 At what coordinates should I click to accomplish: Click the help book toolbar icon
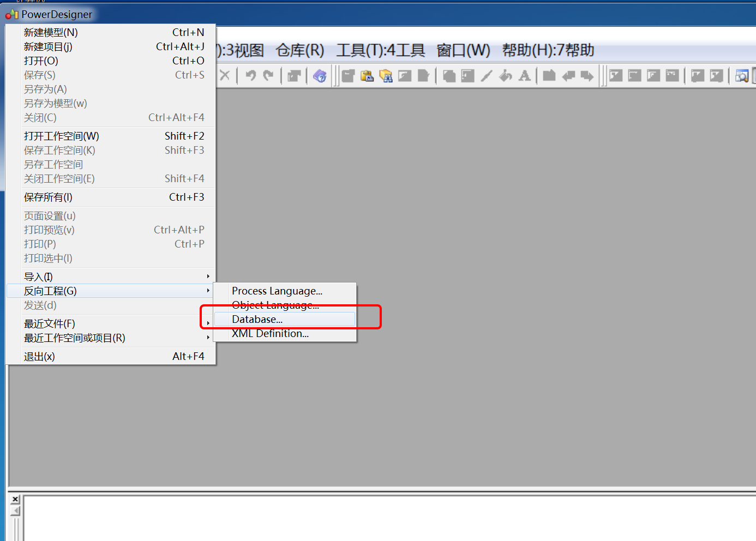coord(320,76)
